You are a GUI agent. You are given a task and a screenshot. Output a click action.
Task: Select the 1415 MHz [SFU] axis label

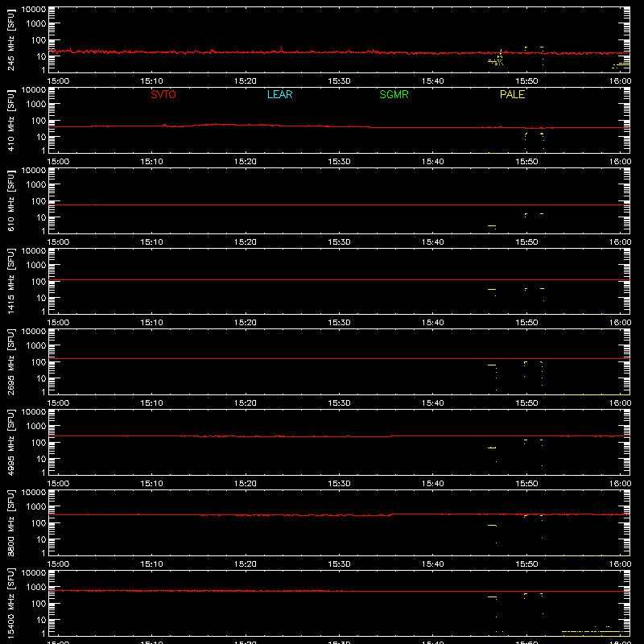click(x=10, y=282)
